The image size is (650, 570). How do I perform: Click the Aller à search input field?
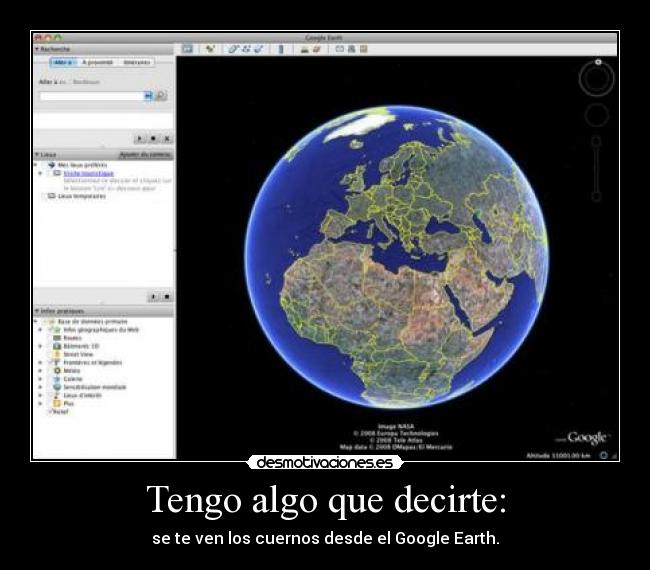click(x=92, y=96)
